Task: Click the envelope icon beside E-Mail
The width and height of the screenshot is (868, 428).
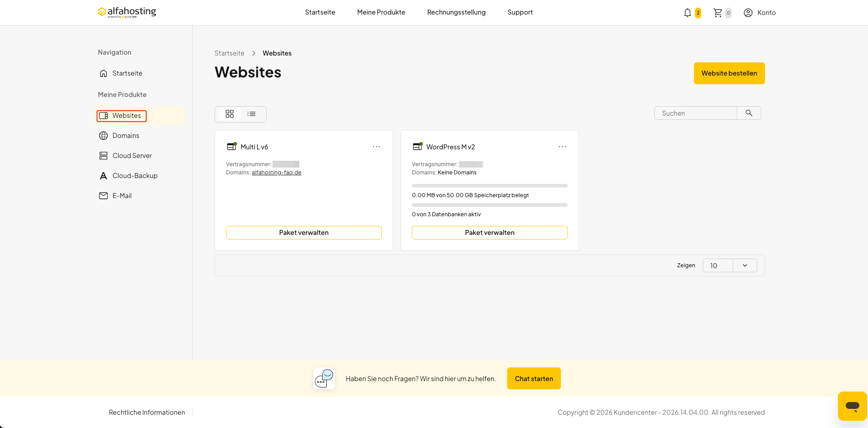Action: tap(103, 196)
